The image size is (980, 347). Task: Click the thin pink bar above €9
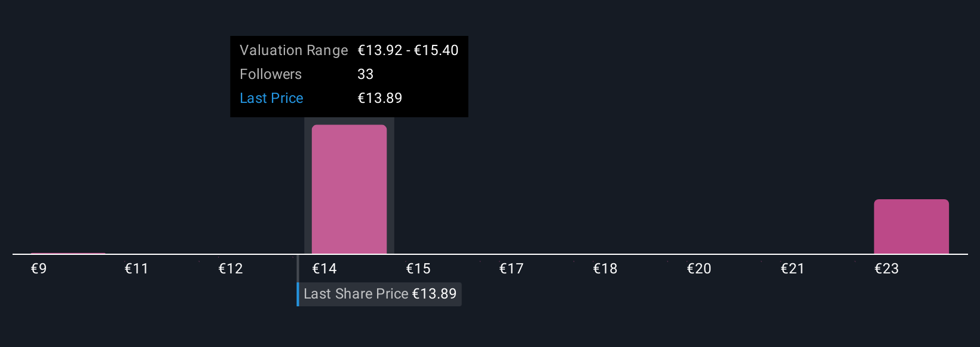point(68,253)
